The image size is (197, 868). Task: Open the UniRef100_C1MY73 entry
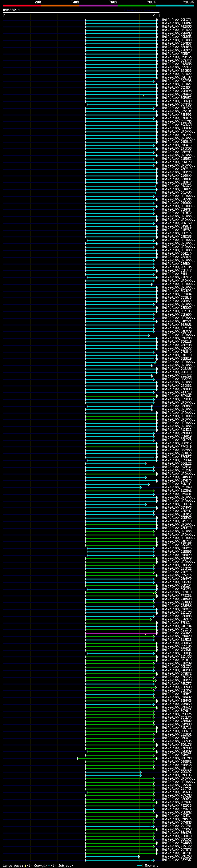click(x=176, y=108)
